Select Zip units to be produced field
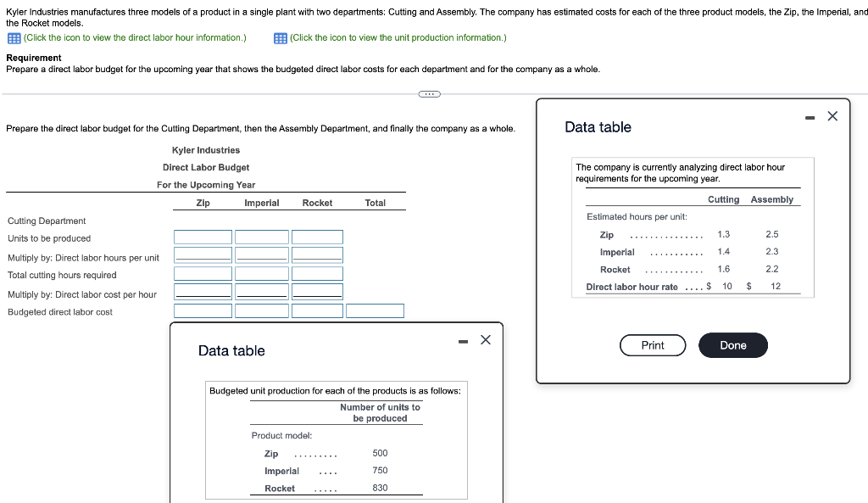 [203, 238]
